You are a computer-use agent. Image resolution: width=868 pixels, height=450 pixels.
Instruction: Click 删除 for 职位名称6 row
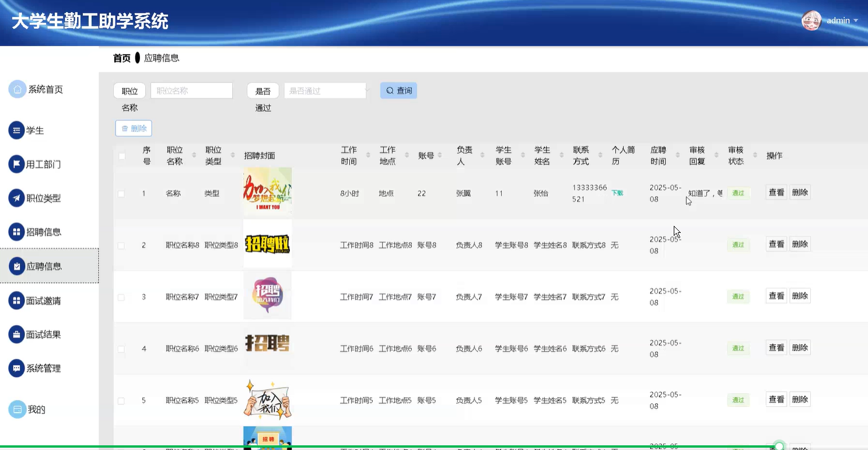coord(800,347)
